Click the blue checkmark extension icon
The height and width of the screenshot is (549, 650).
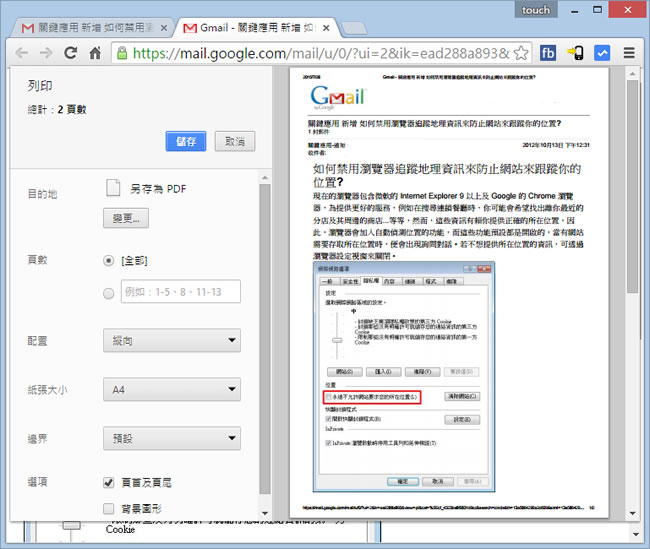coord(603,53)
